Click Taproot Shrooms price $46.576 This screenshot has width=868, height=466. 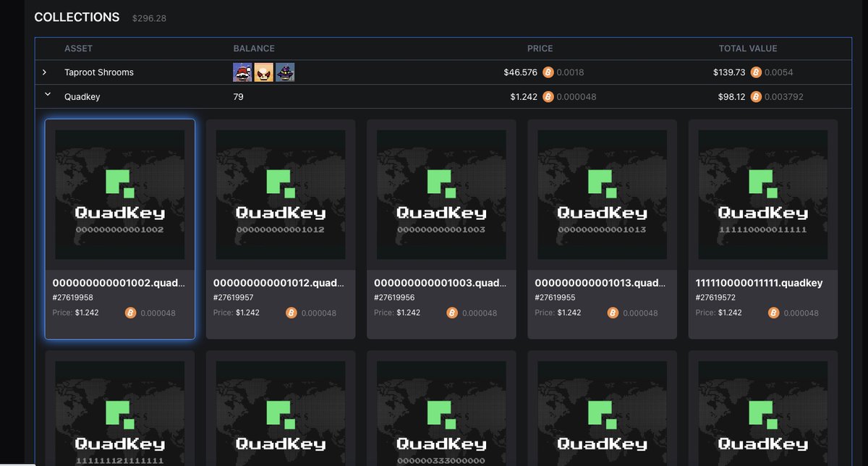pyautogui.click(x=521, y=72)
